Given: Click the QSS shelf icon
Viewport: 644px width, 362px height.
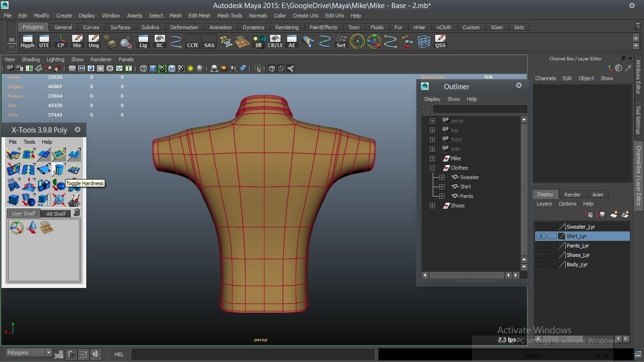Looking at the screenshot, I should (x=440, y=41).
